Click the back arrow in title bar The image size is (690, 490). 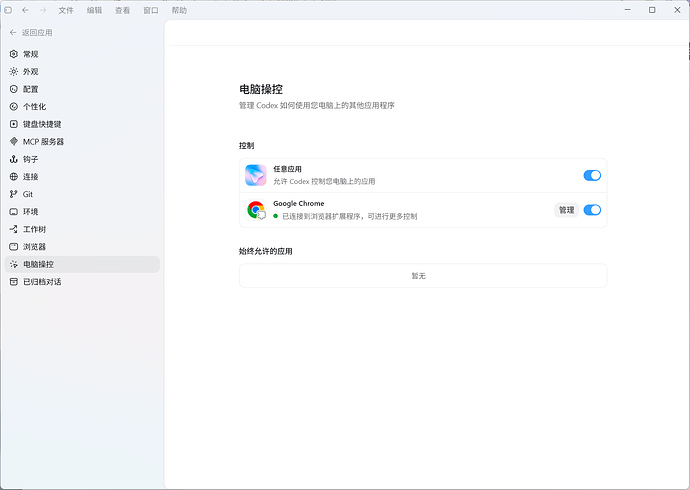[x=26, y=10]
